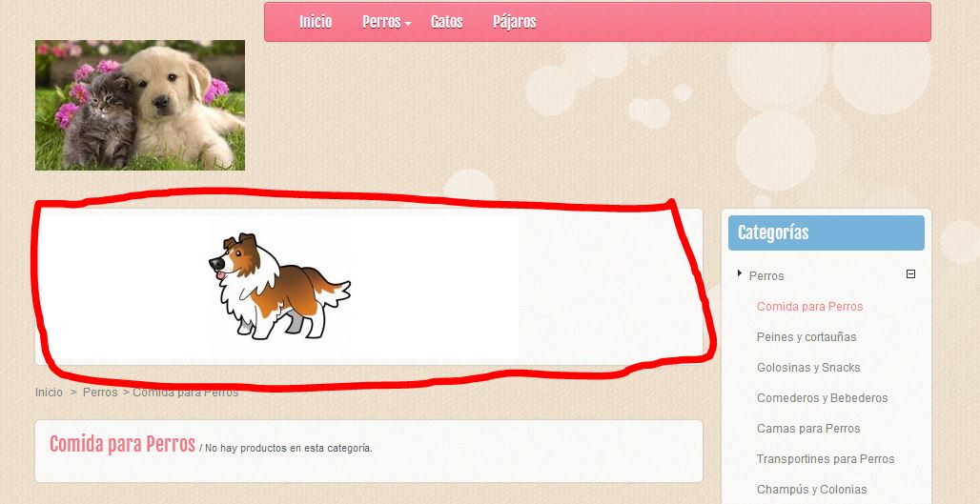Screen dimensions: 980x504
Task: Open Camas para Perros category
Action: pyautogui.click(x=808, y=429)
